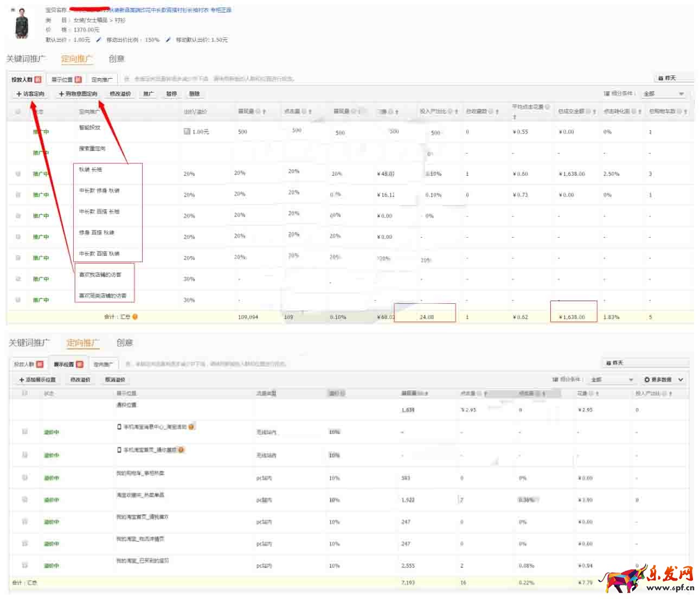Viewport: 700px width, 599px height.
Task: Click the pencil icon beside 默认出价
Action: click(x=99, y=40)
